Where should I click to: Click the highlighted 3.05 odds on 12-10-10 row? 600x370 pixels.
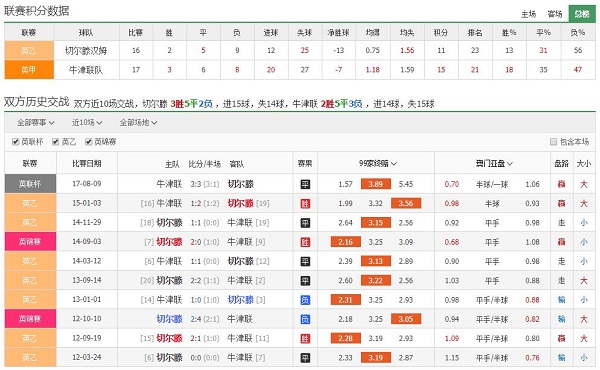[406, 319]
